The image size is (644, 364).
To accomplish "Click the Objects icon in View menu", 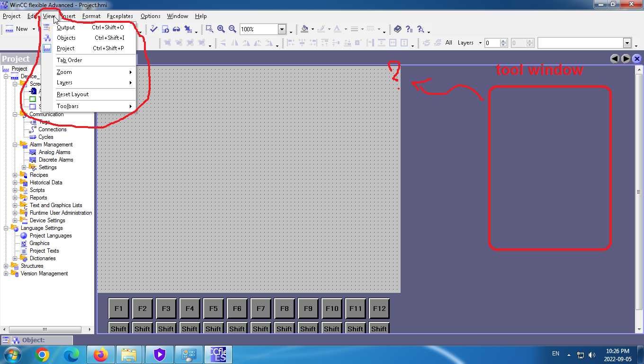I will click(x=47, y=38).
